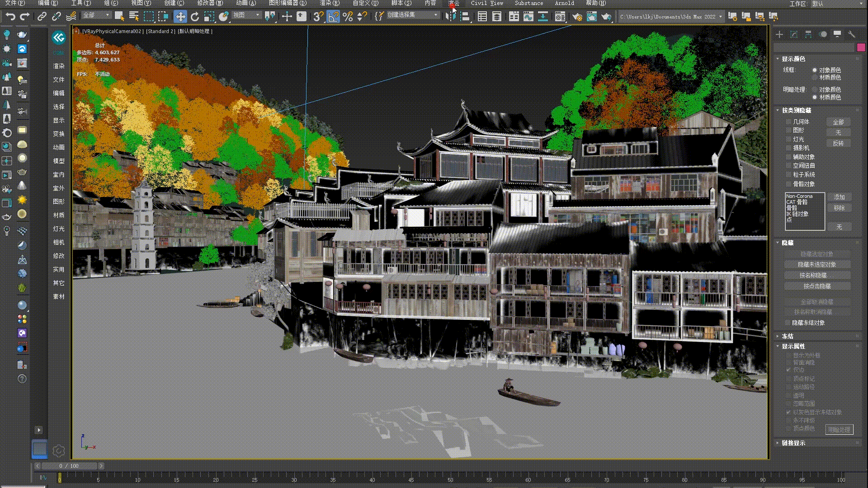Activate the Select and Move tool

180,17
